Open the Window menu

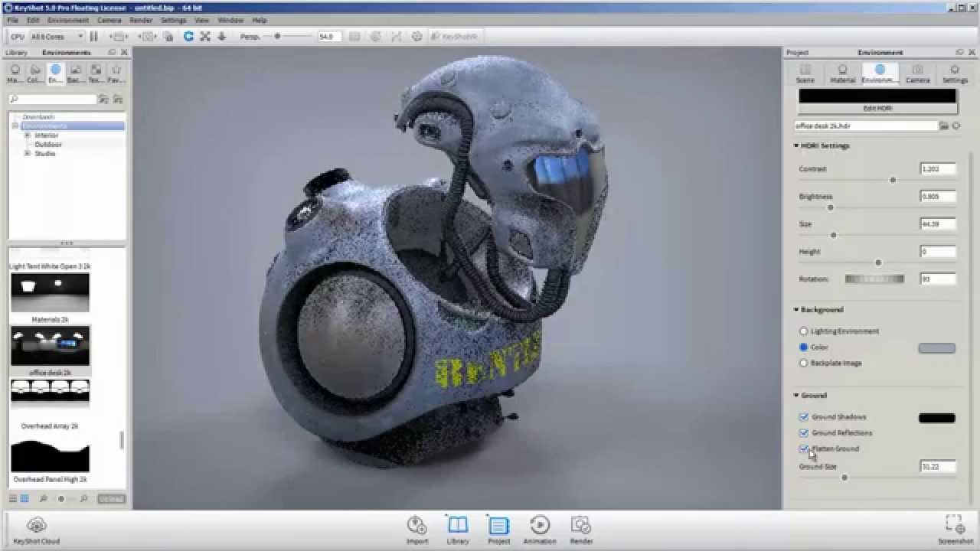(x=230, y=20)
